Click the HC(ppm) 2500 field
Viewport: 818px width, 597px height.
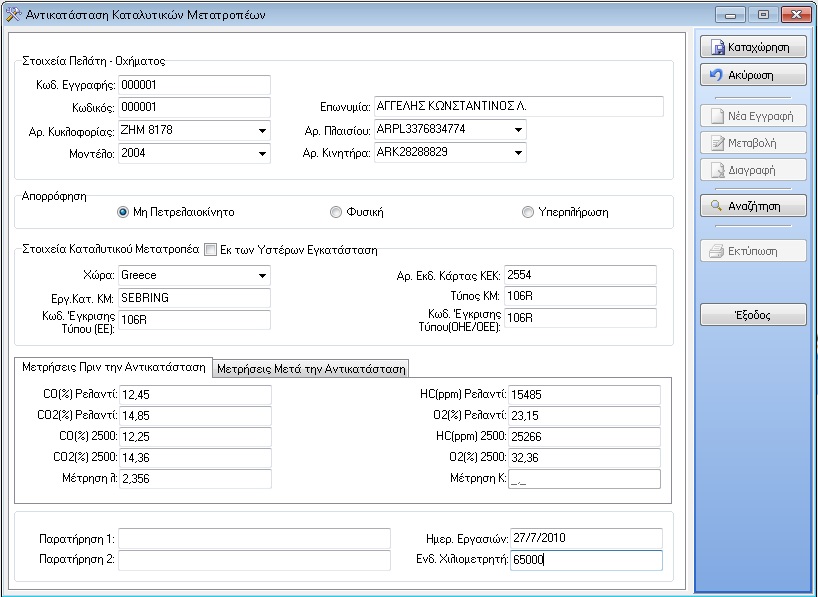click(584, 436)
